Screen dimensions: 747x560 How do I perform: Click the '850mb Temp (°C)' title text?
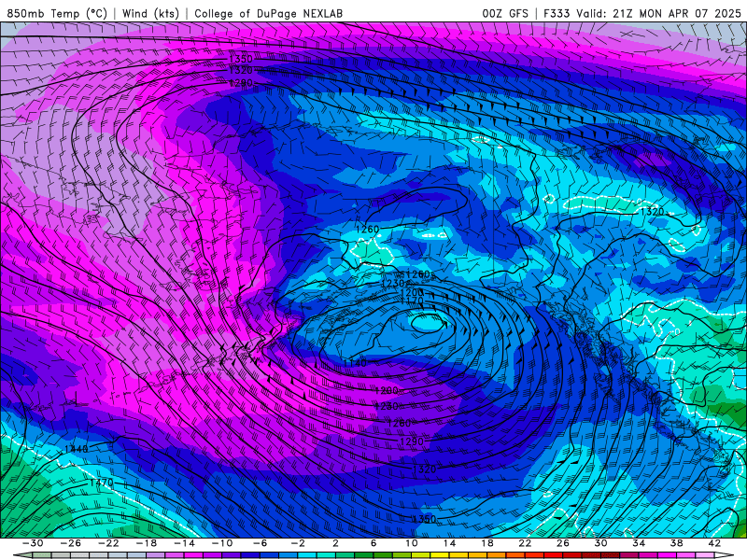pos(57,13)
